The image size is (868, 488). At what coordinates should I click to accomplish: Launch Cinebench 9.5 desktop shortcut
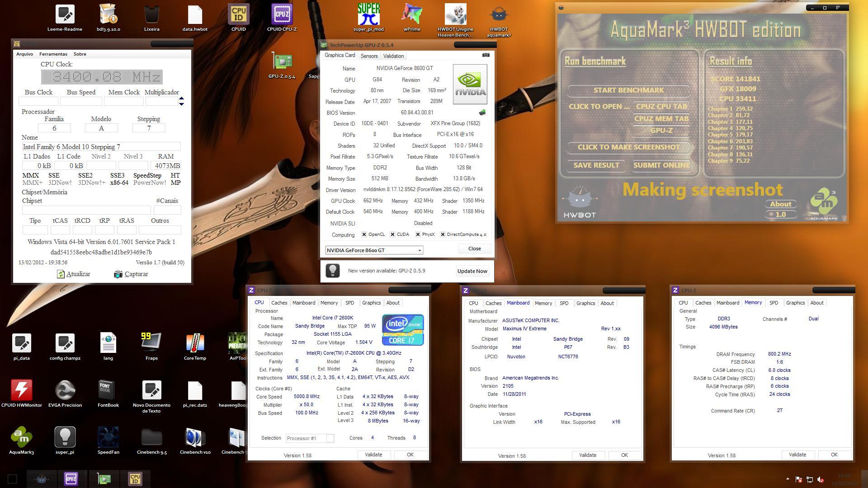pyautogui.click(x=151, y=441)
